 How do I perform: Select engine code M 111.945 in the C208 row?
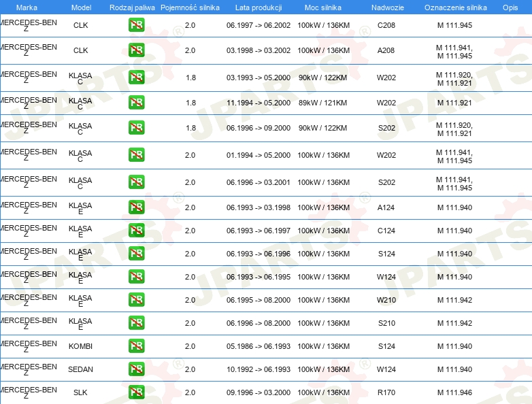[x=454, y=25]
